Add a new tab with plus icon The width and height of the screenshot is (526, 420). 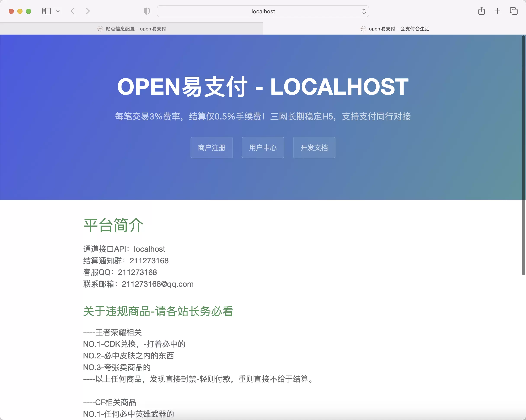click(497, 11)
